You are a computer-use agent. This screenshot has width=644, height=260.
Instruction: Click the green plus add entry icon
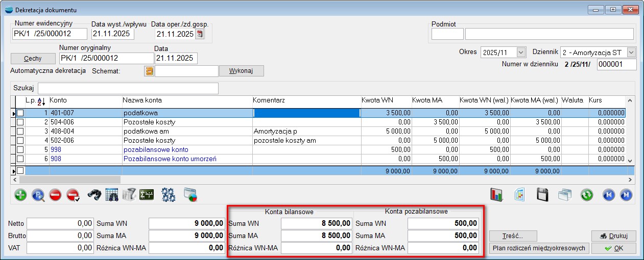[20, 195]
